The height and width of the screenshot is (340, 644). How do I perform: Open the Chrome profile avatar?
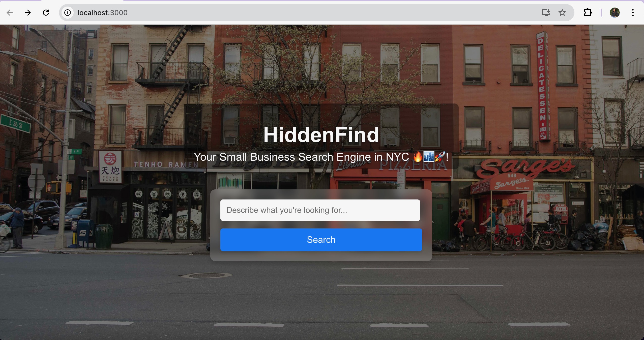tap(615, 13)
